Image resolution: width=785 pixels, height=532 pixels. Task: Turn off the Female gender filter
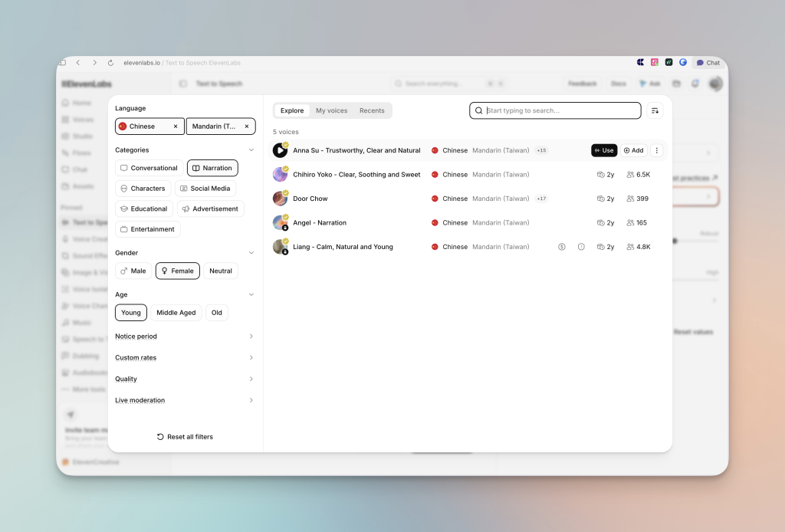pyautogui.click(x=178, y=271)
